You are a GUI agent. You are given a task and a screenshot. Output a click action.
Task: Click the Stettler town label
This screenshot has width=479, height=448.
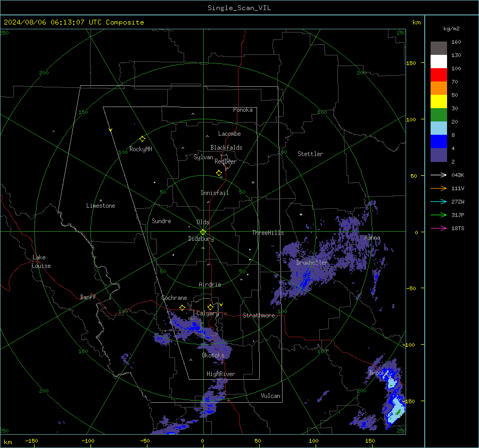(310, 154)
